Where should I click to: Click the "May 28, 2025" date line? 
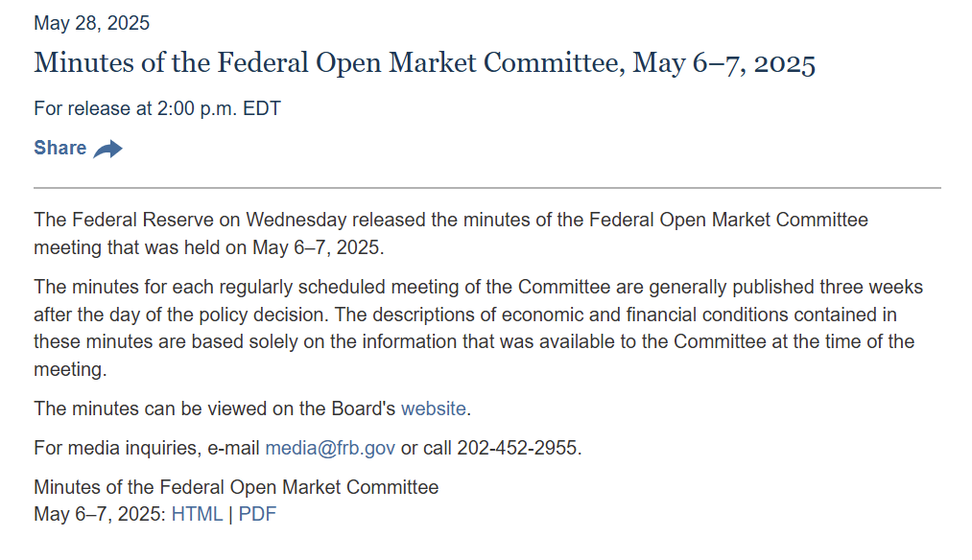91,23
